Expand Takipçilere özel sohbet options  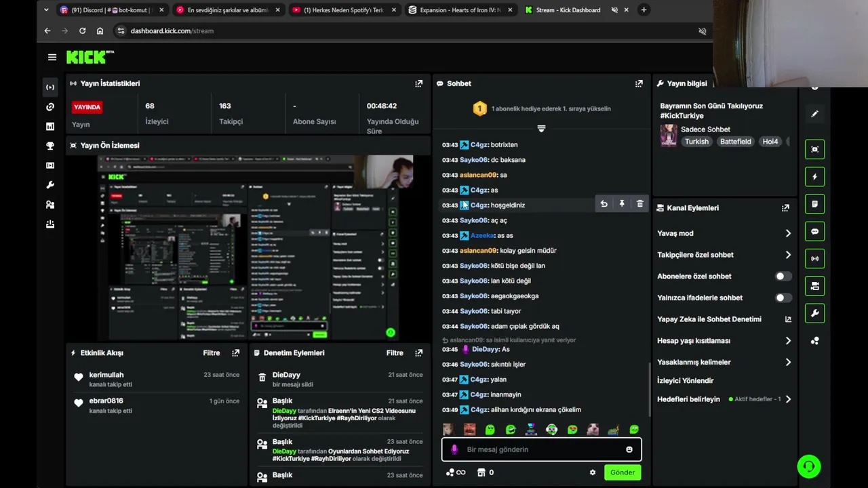point(788,255)
